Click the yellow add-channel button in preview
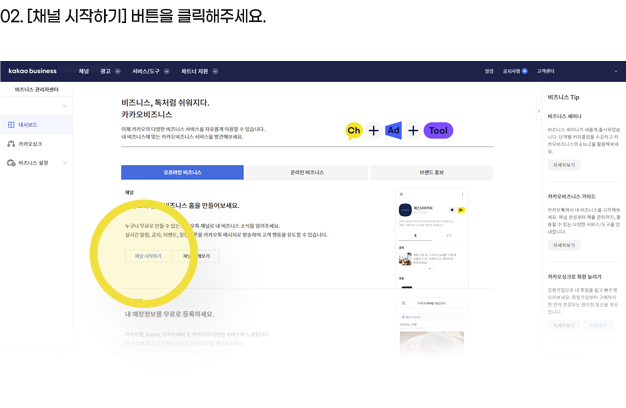This screenshot has width=626, height=408. pyautogui.click(x=461, y=210)
